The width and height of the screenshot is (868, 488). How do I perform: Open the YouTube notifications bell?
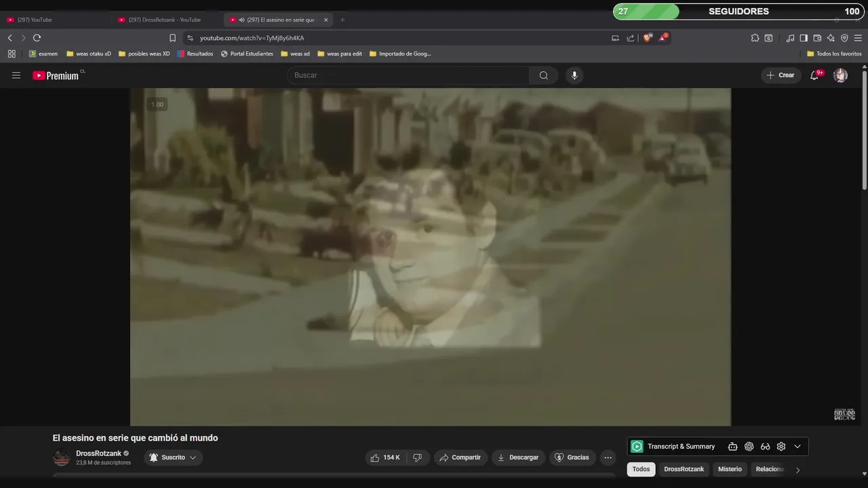(x=814, y=75)
